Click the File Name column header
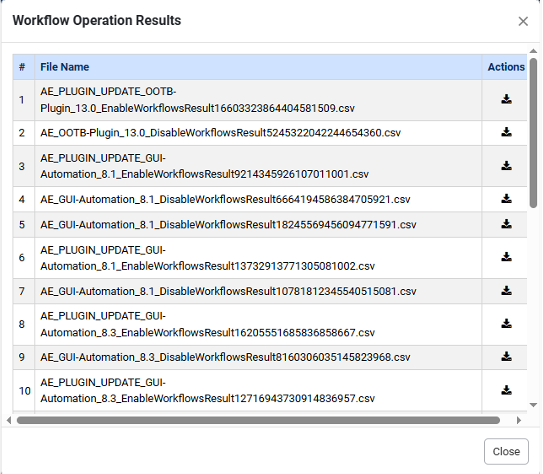Image resolution: width=543 pixels, height=474 pixels. click(x=258, y=67)
